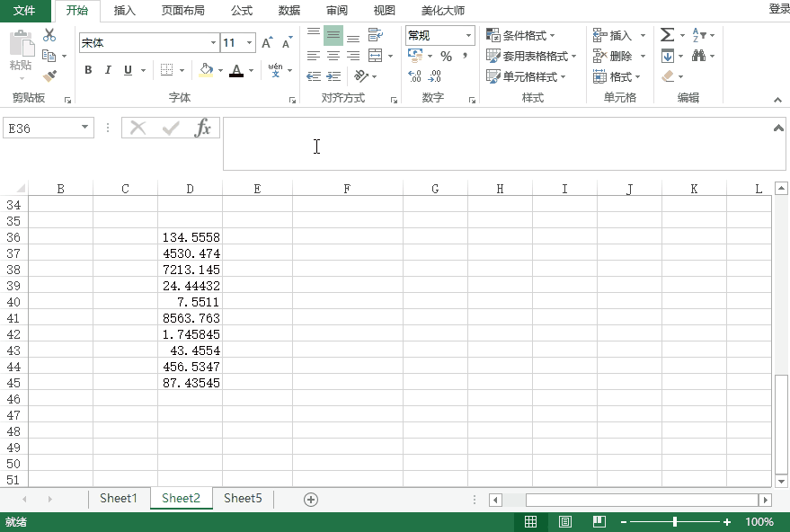Image resolution: width=790 pixels, height=532 pixels.
Task: Click the AutoSum sigma icon
Action: pyautogui.click(x=667, y=35)
